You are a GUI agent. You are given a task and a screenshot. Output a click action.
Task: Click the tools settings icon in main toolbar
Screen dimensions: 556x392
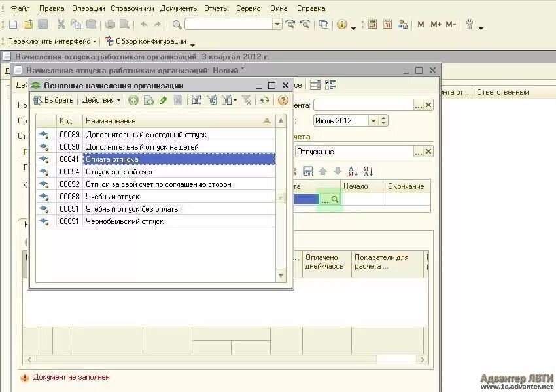coord(470,24)
